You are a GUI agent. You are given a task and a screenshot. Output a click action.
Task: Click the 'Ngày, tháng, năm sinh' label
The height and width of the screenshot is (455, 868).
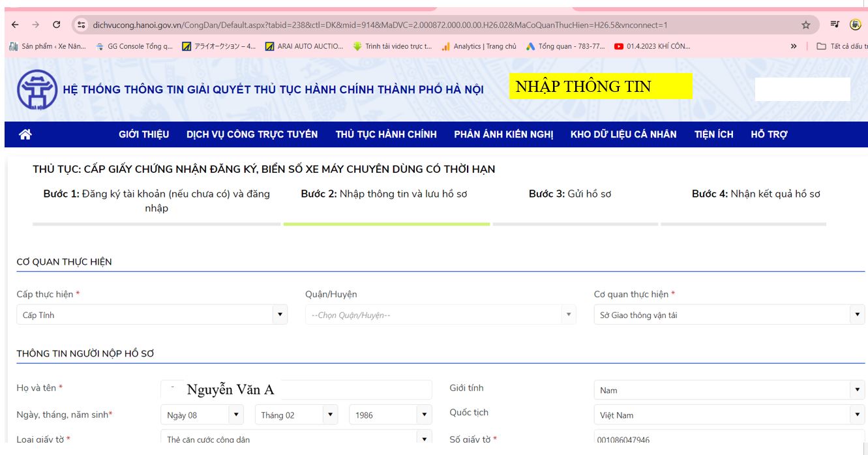65,415
